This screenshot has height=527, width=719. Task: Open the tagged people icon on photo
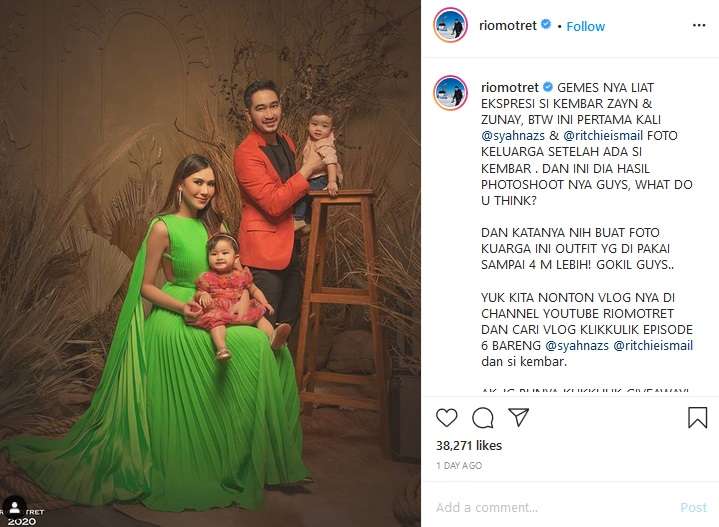click(15, 507)
